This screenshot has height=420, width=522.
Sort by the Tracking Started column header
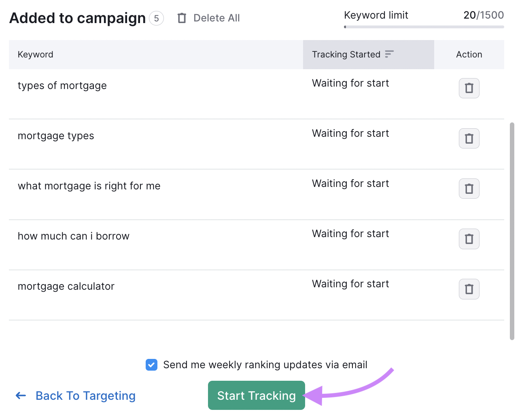tap(346, 55)
